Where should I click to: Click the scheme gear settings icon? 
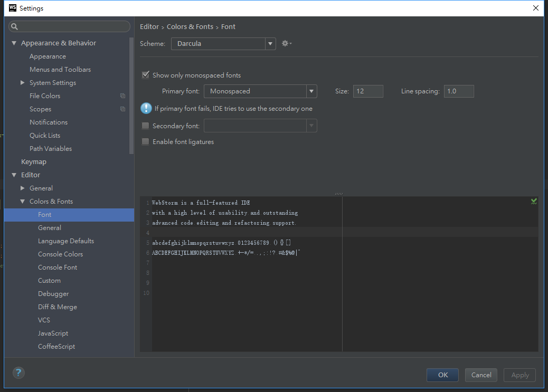[286, 43]
